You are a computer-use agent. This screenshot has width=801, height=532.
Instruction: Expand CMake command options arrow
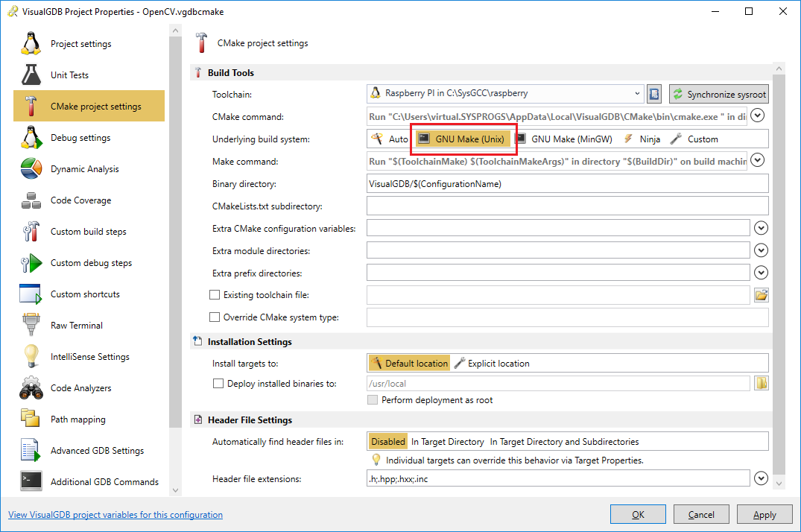758,116
